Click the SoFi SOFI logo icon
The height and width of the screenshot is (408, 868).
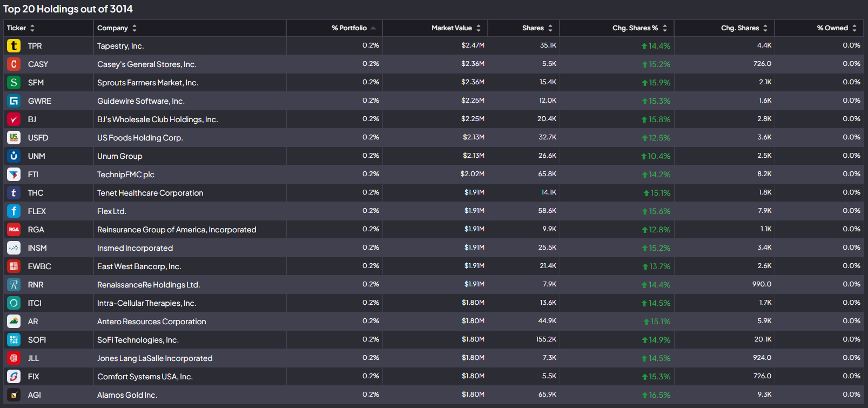point(14,340)
